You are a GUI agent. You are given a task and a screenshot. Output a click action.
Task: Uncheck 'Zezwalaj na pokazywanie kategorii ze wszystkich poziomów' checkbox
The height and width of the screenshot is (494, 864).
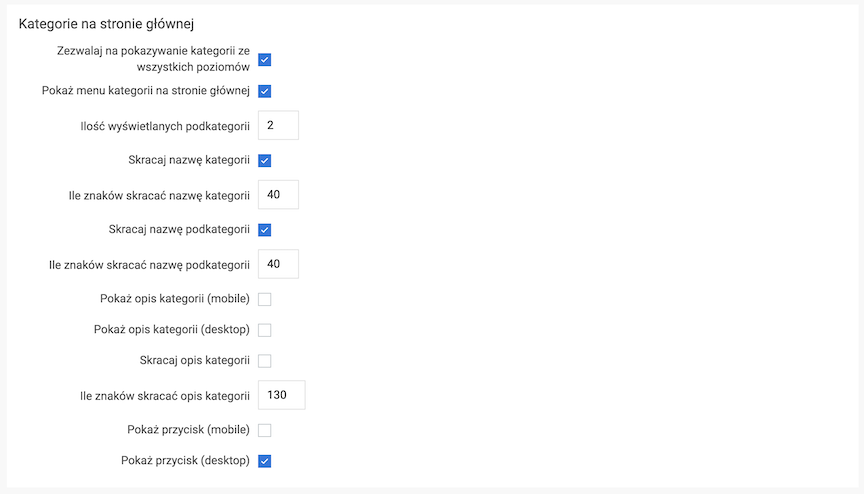[x=264, y=59]
